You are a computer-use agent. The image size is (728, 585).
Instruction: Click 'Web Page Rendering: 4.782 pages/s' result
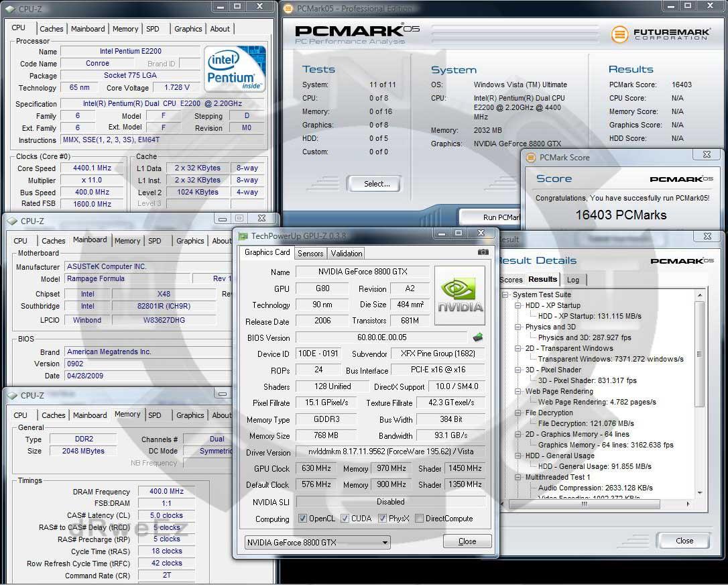[x=597, y=402]
